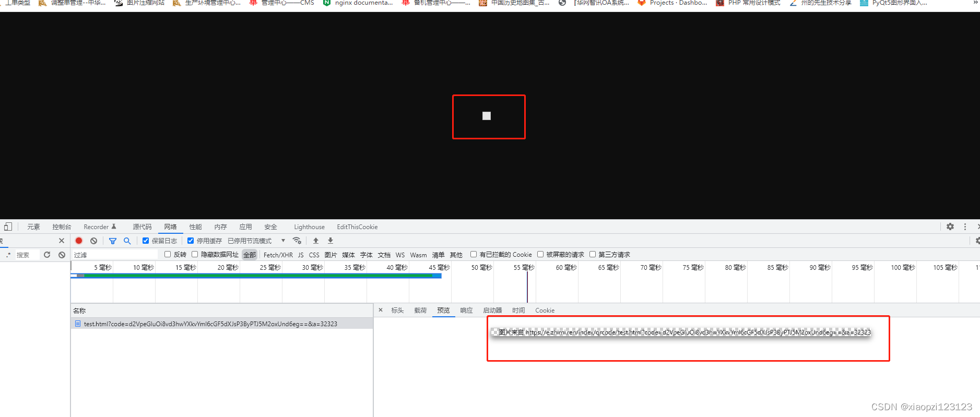Click the small white image on the page
The width and height of the screenshot is (980, 417).
click(487, 116)
